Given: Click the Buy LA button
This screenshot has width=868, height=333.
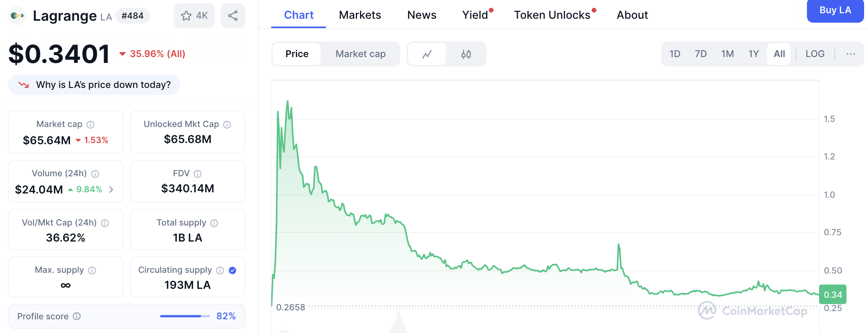Looking at the screenshot, I should [x=836, y=11].
